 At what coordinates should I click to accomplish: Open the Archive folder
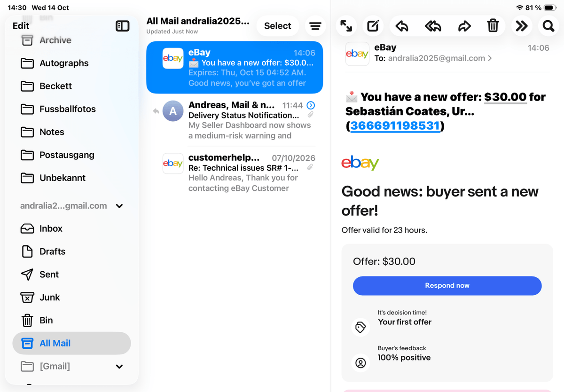(x=72, y=40)
